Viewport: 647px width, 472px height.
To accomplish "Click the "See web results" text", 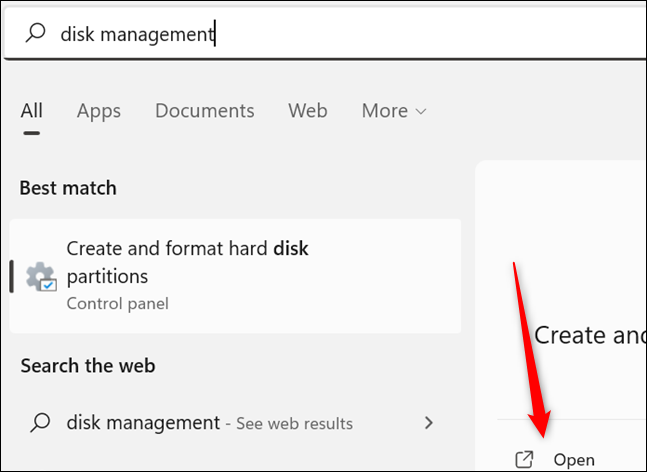I will click(x=295, y=424).
